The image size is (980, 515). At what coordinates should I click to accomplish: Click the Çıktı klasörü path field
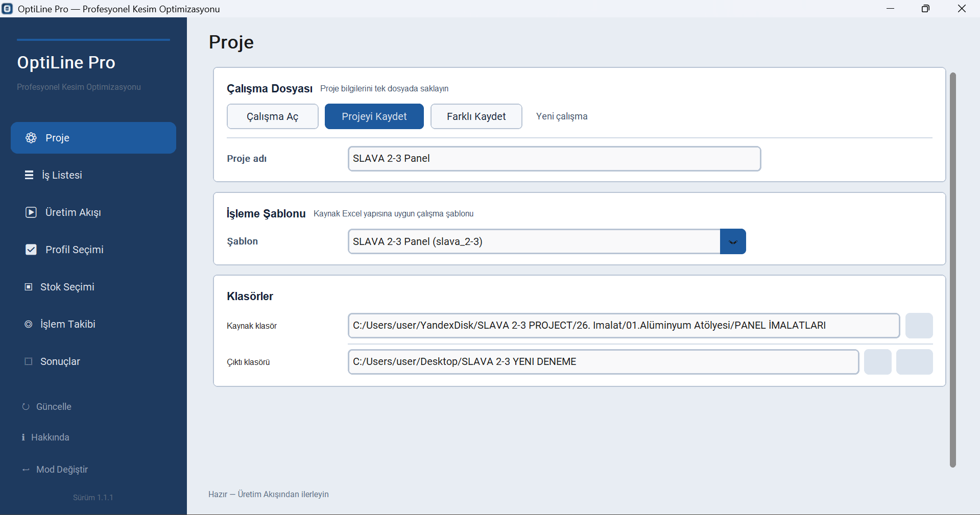tap(604, 362)
